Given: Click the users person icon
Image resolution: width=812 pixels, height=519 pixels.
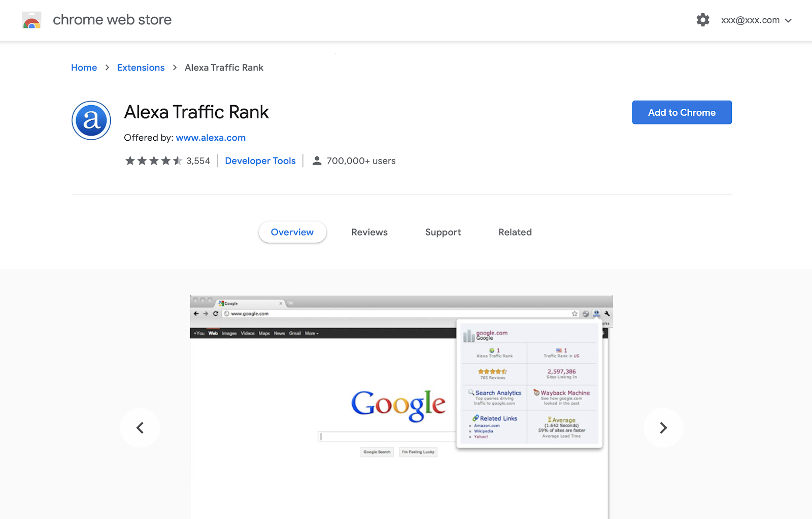Looking at the screenshot, I should (x=317, y=161).
